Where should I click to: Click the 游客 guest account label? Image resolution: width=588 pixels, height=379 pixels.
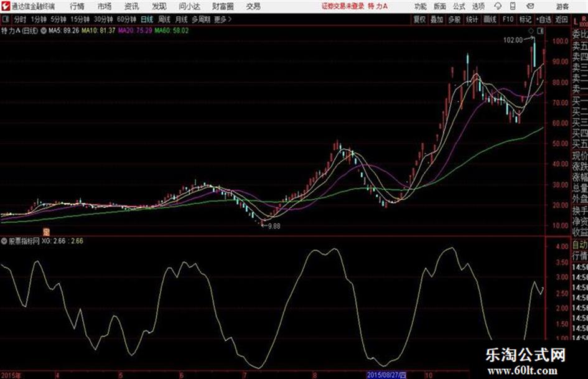562,6
